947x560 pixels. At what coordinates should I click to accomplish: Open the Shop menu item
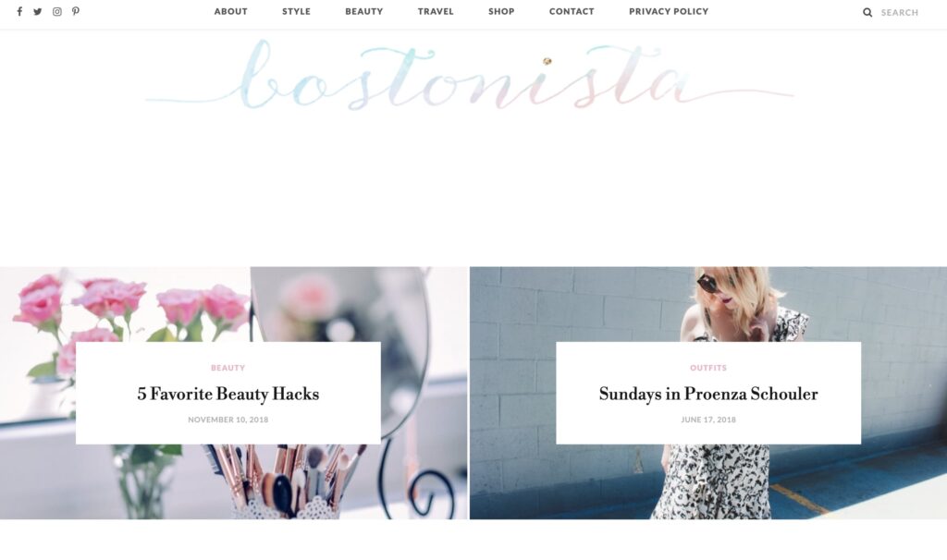[x=501, y=11]
